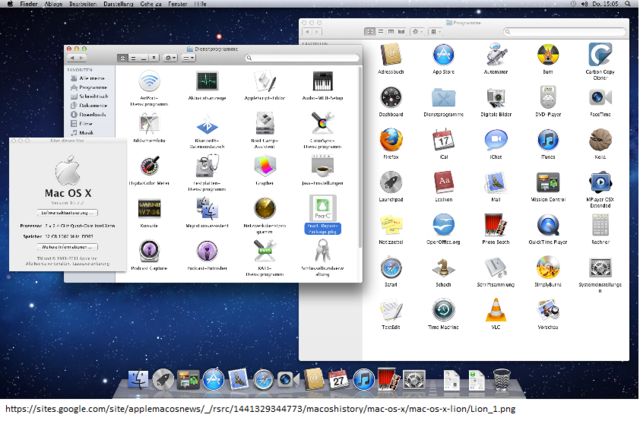Open Photo Booth in the Programme window

(x=496, y=225)
